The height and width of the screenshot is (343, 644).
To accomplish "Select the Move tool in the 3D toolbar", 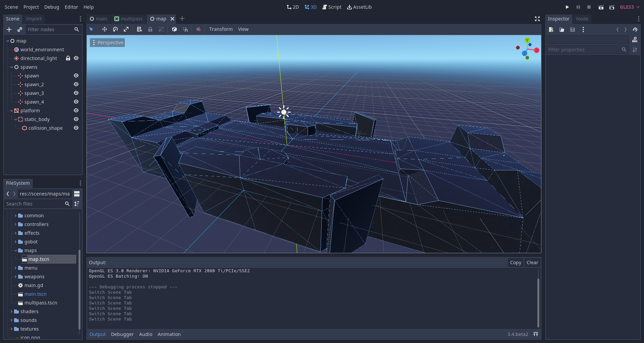I will point(105,29).
